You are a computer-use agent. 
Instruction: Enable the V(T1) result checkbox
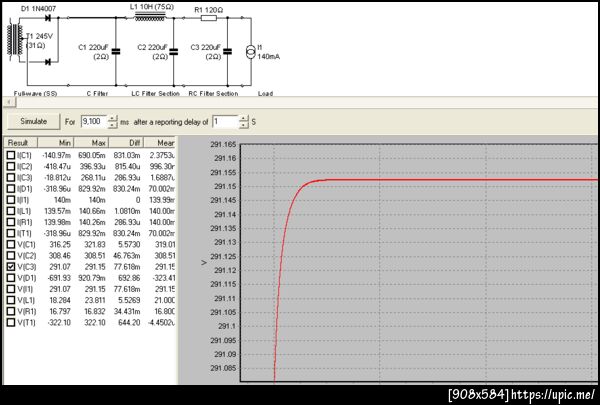coord(11,322)
